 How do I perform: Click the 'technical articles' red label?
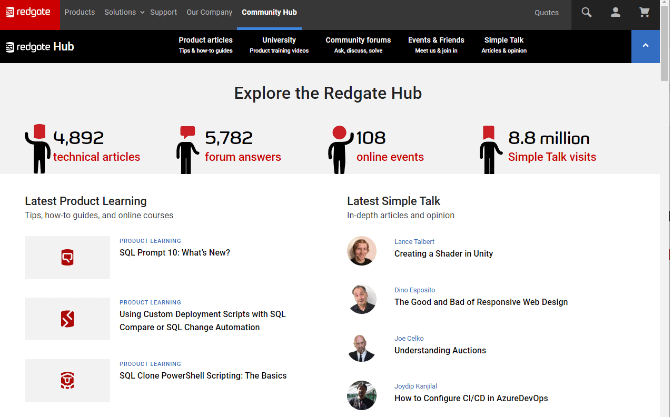[97, 157]
